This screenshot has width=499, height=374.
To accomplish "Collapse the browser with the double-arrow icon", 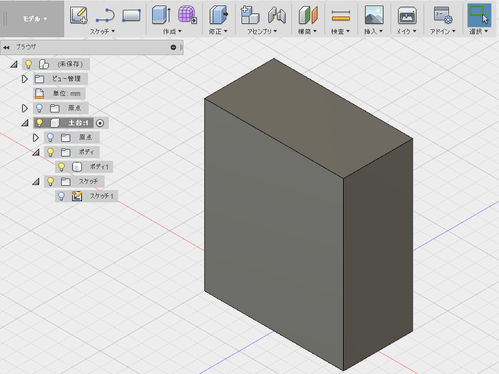I will click(x=6, y=48).
